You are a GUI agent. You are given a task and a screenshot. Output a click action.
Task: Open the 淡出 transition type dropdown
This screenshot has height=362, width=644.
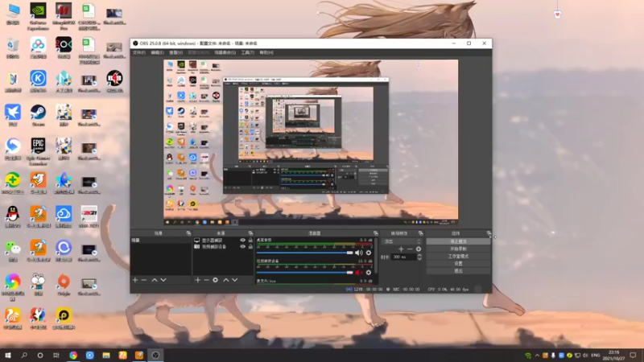tap(402, 241)
